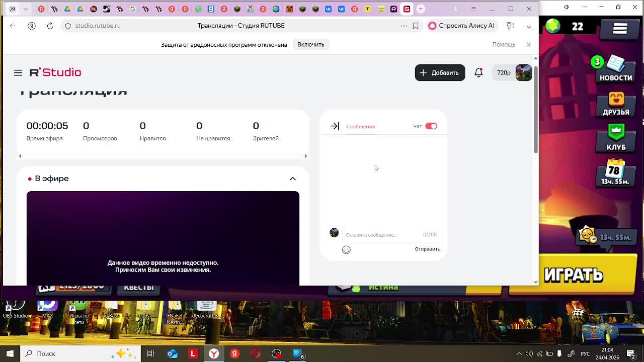Click the 720p quality label
The image size is (644, 362).
coord(504,73)
